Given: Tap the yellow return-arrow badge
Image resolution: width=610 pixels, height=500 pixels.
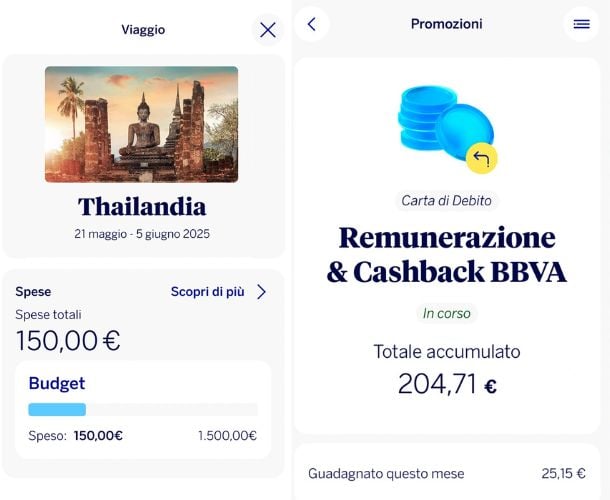Looking at the screenshot, I should tap(482, 158).
